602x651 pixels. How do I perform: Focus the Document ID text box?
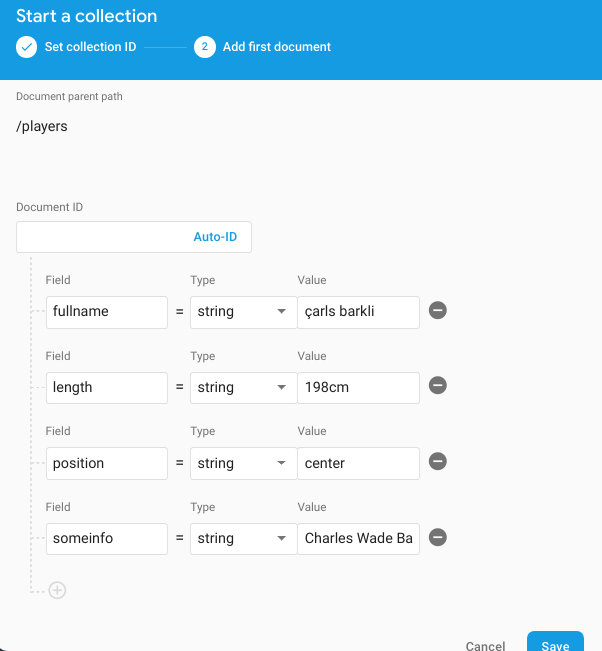click(x=100, y=237)
